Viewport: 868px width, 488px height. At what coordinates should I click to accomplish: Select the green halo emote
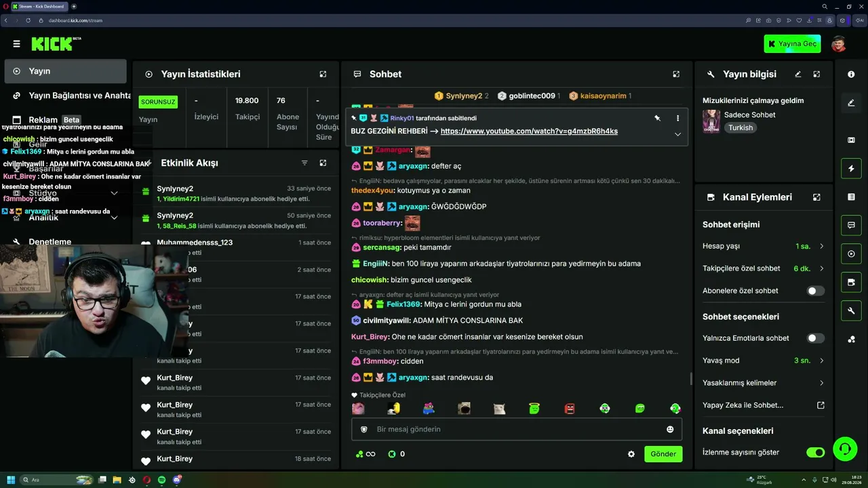[x=534, y=408]
